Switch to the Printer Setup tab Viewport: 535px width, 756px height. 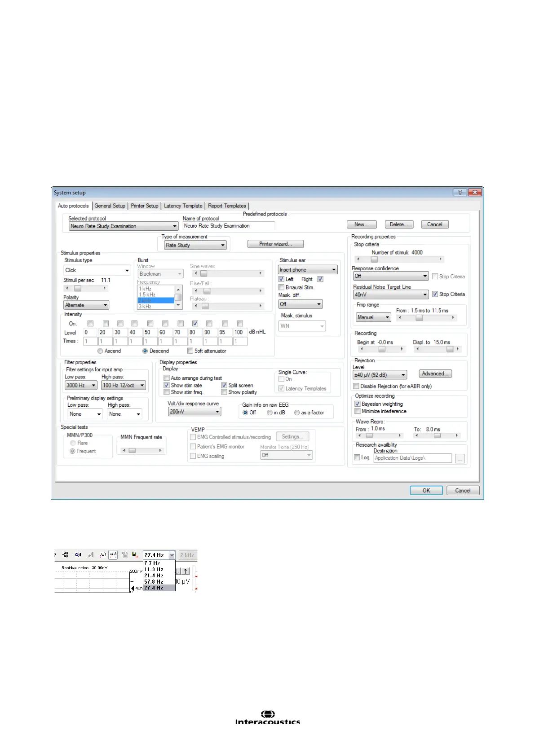pyautogui.click(x=145, y=206)
